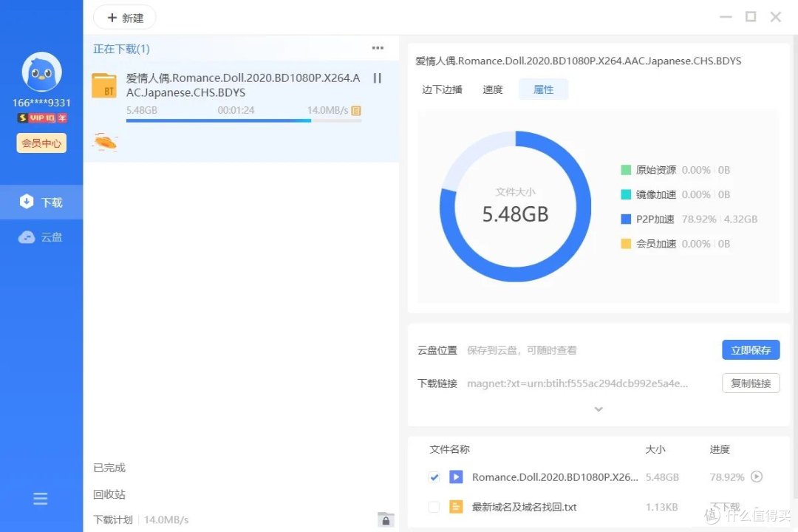
Task: Expand details with the chevron arrow
Action: (598, 409)
